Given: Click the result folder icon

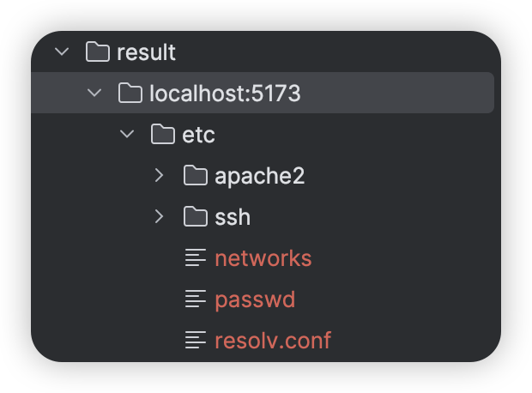Looking at the screenshot, I should [98, 51].
